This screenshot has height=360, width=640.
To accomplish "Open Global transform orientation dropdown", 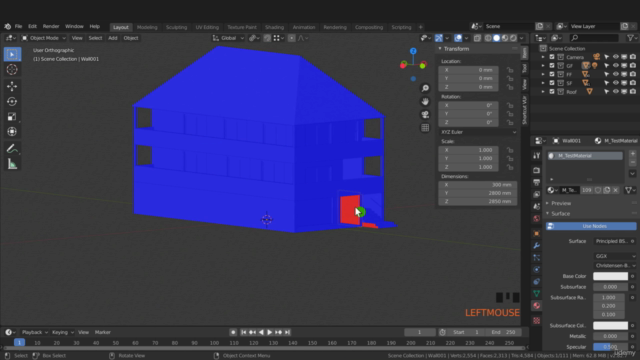I will coord(228,38).
